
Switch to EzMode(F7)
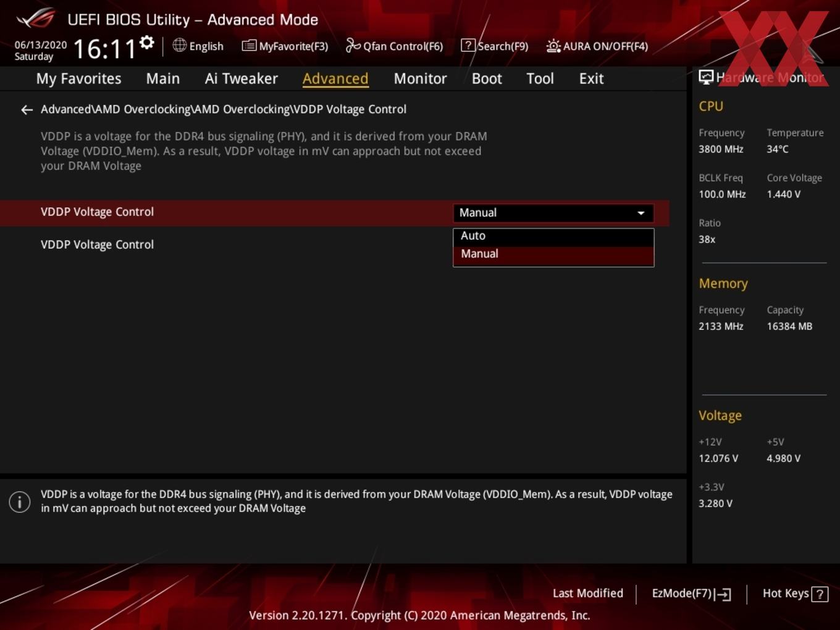click(682, 594)
